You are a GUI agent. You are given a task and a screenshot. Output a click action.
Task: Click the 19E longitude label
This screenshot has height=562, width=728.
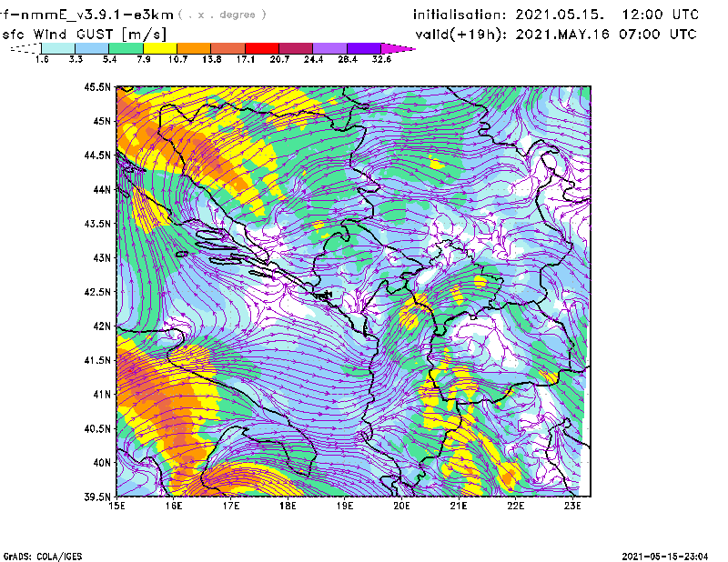tap(345, 506)
